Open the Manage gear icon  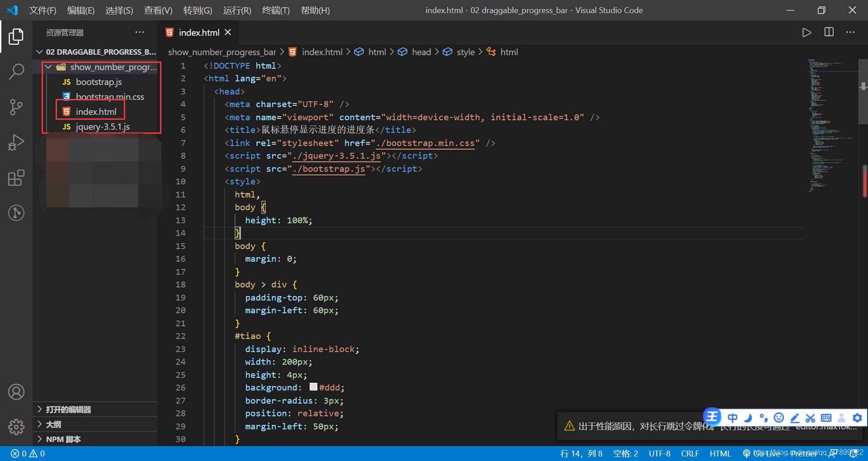click(x=16, y=427)
